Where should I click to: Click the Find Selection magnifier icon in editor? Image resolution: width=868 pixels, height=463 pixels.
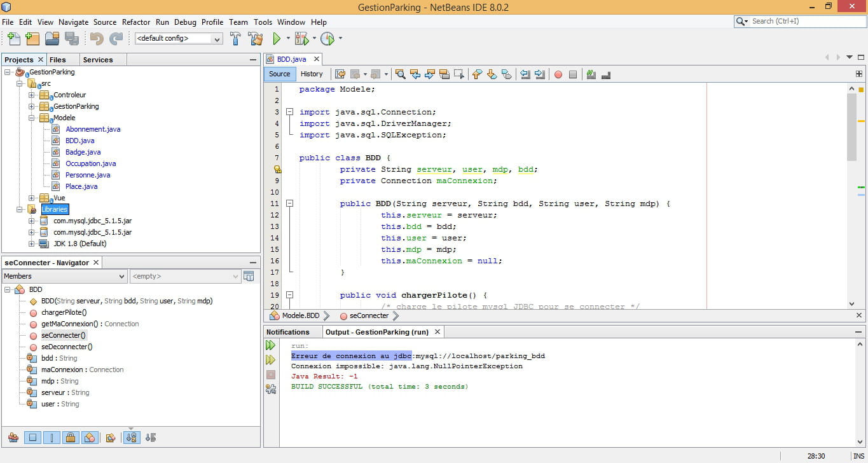point(401,74)
